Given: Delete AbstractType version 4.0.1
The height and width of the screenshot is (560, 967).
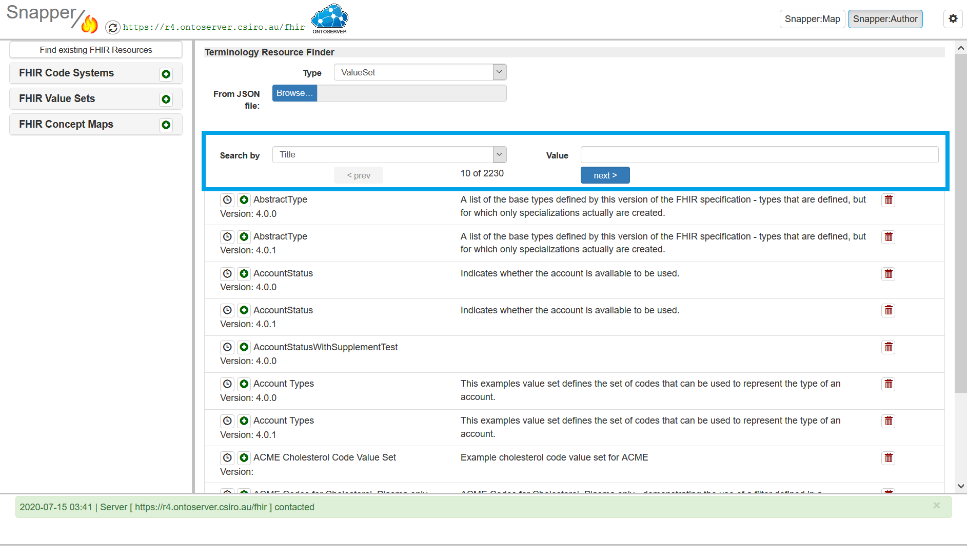Looking at the screenshot, I should click(x=889, y=237).
